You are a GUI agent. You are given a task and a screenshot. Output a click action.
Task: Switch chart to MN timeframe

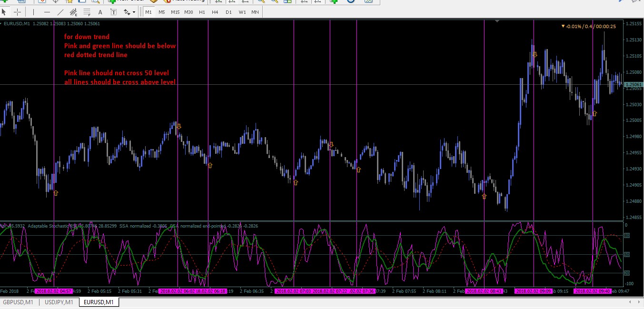click(255, 12)
